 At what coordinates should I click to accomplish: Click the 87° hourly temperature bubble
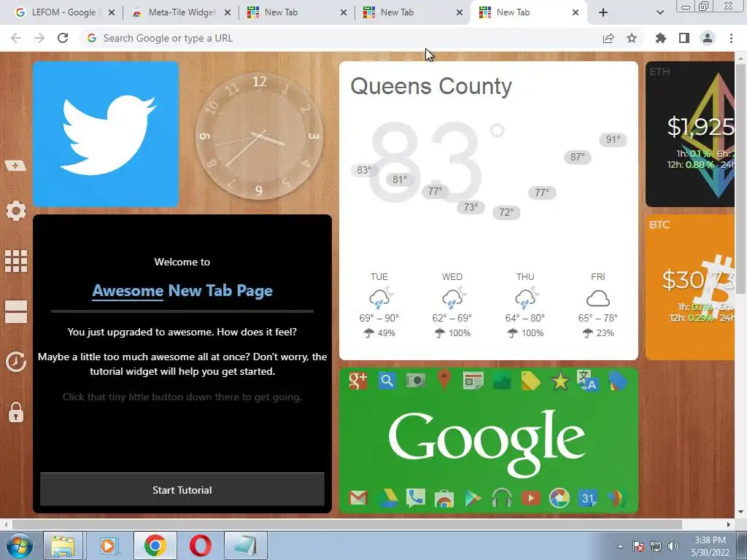(577, 157)
